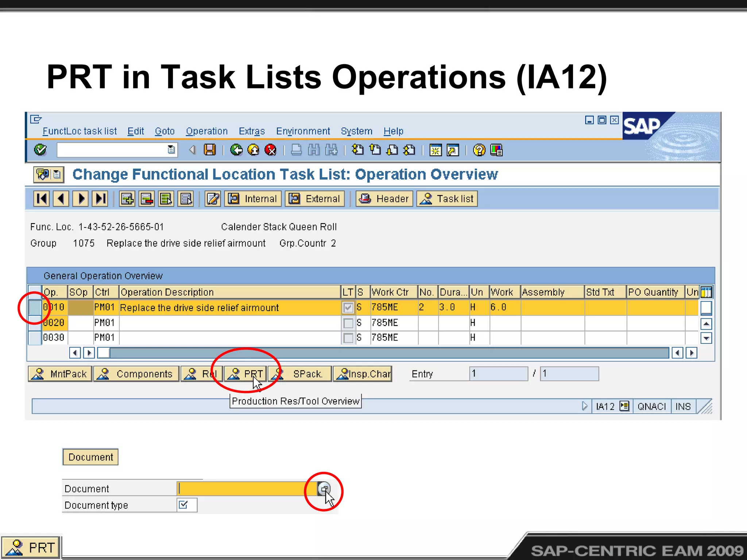Select the row selector for operation 0030
The image size is (747, 560).
pyautogui.click(x=35, y=338)
